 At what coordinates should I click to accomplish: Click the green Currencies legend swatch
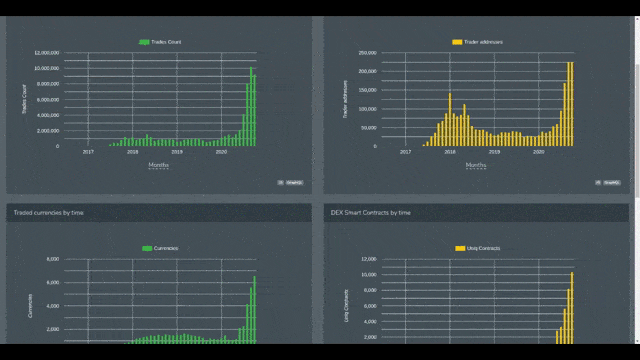pyautogui.click(x=147, y=248)
